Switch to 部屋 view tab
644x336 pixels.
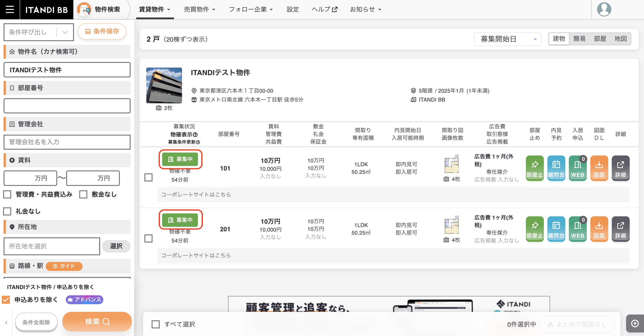(600, 39)
